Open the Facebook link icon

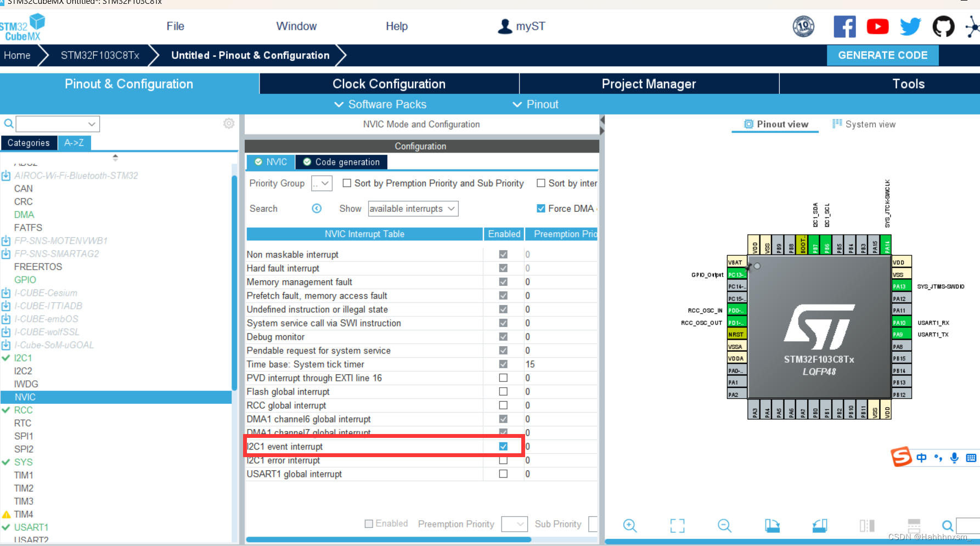point(844,26)
